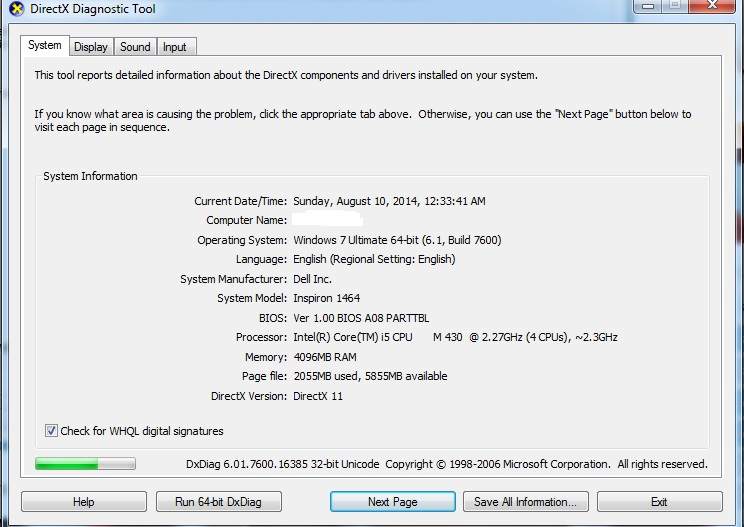Viewport: 744px width, 527px height.
Task: Click the maximize window button
Action: 675,5
